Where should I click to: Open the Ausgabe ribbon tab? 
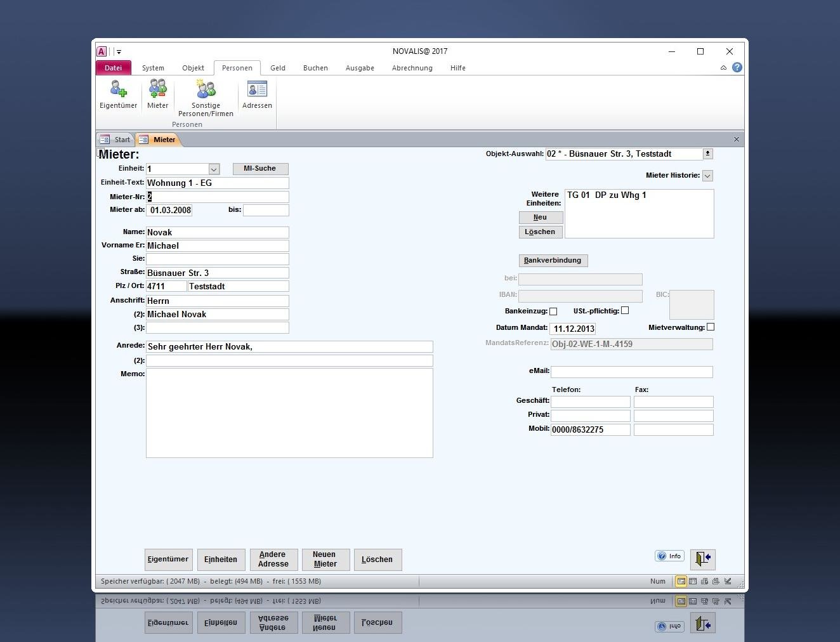click(360, 68)
